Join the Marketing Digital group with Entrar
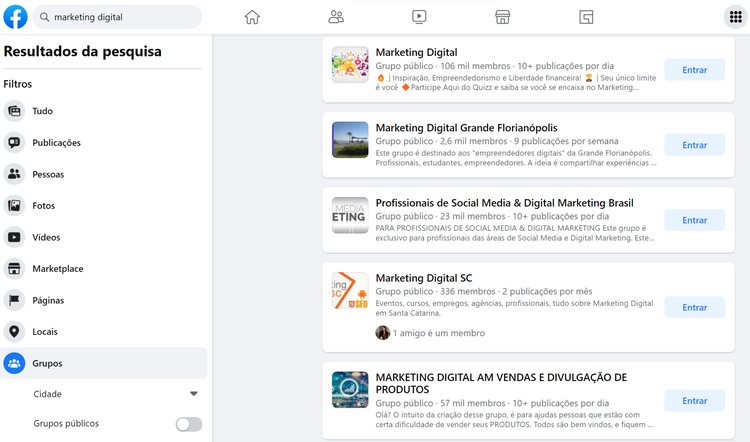Viewport: 750px width, 442px height. click(695, 70)
